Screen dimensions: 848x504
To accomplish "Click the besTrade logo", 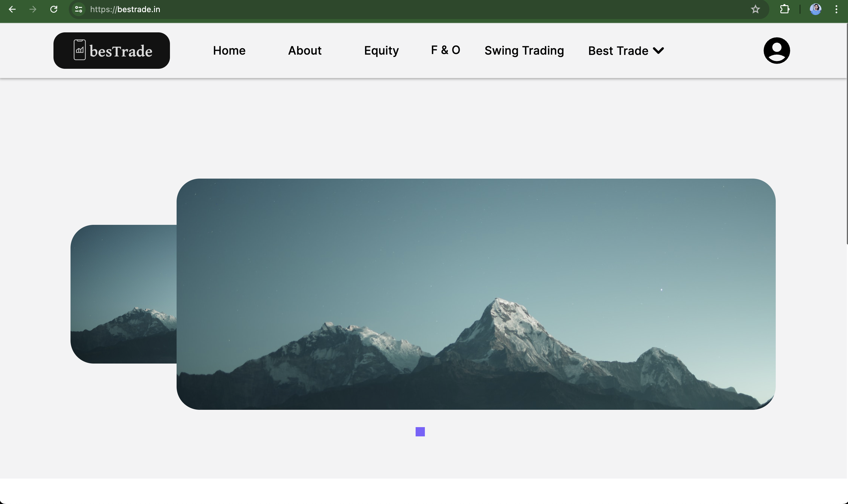I will tap(111, 51).
